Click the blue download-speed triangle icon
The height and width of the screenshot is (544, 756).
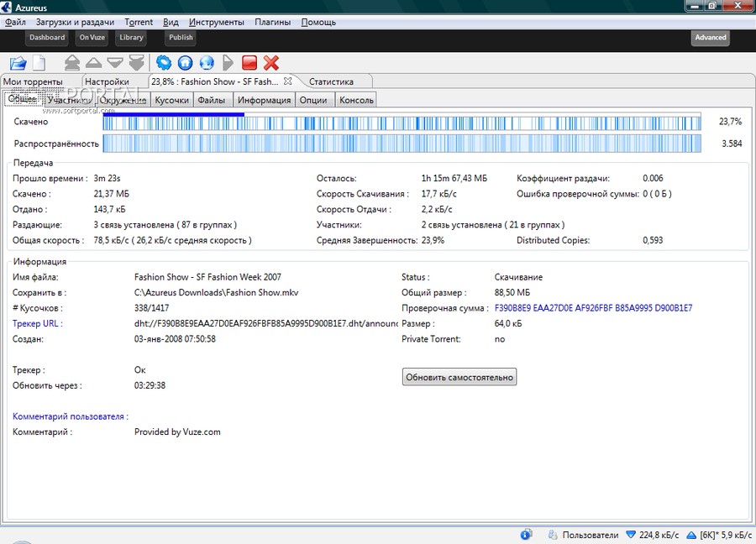[631, 535]
